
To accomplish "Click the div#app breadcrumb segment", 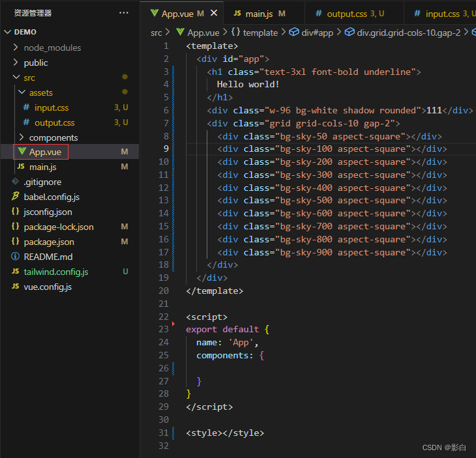I will (x=318, y=33).
